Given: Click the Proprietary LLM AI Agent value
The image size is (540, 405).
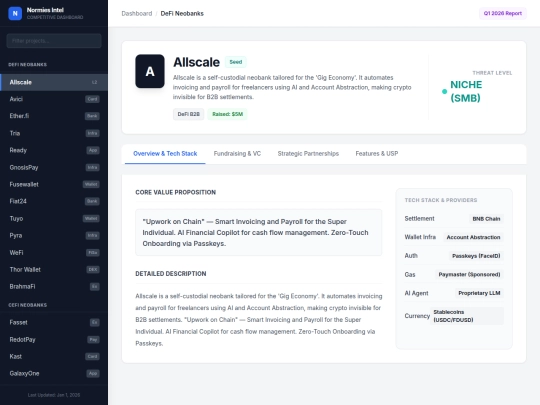Looking at the screenshot, I should tap(479, 293).
